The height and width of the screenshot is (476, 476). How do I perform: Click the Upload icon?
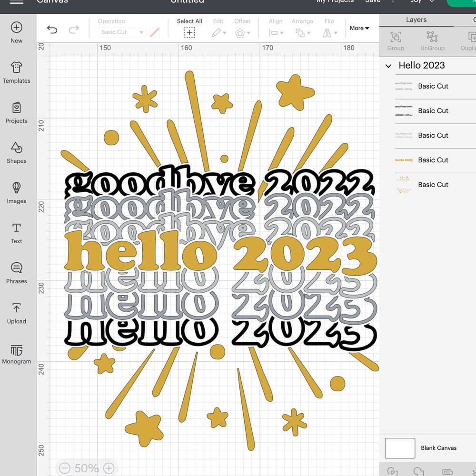click(x=16, y=308)
